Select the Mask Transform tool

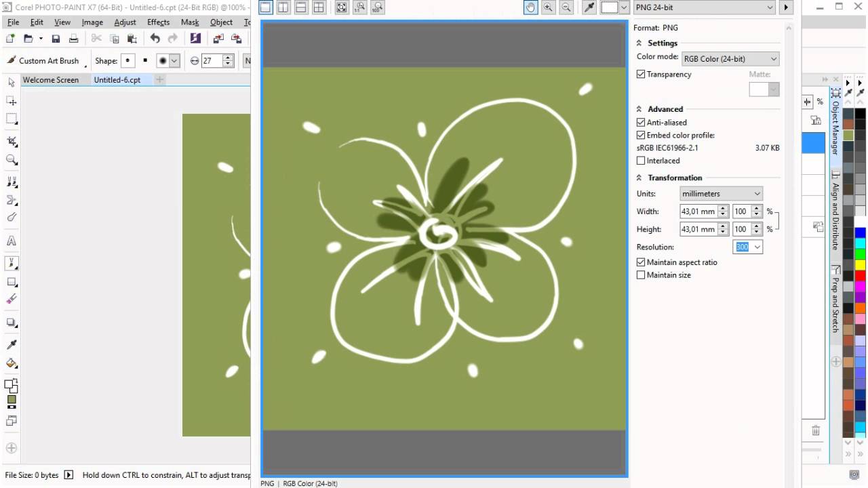12,100
